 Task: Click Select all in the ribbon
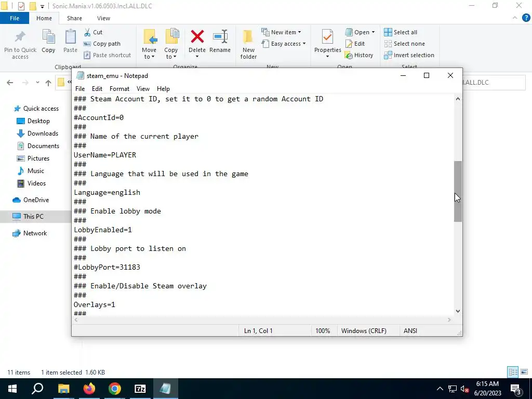tap(401, 32)
